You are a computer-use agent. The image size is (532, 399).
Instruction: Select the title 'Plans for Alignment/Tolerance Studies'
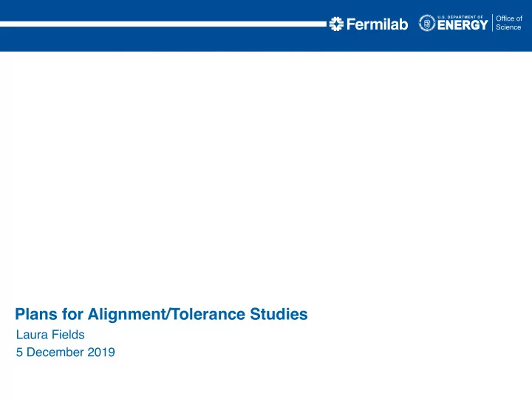162,314
